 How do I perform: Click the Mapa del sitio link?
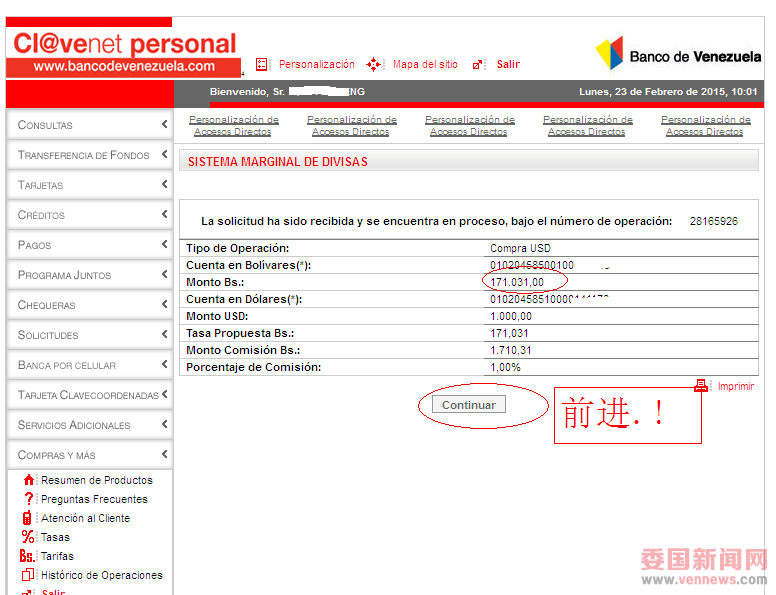(x=425, y=64)
